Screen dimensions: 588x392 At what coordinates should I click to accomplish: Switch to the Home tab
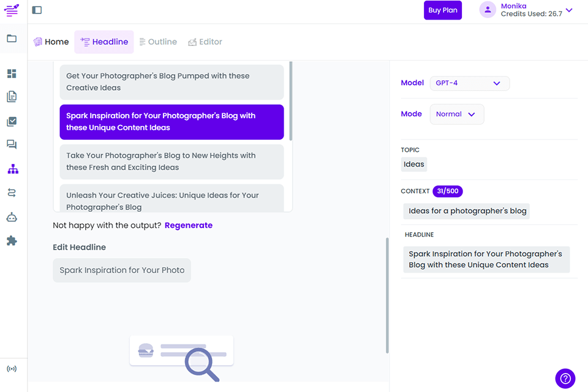click(51, 42)
